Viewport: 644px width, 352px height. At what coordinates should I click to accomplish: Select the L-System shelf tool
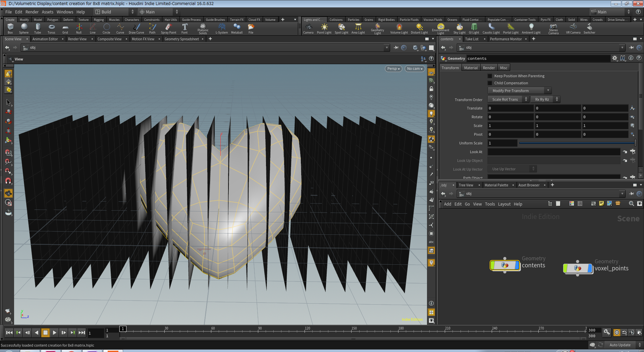point(222,29)
